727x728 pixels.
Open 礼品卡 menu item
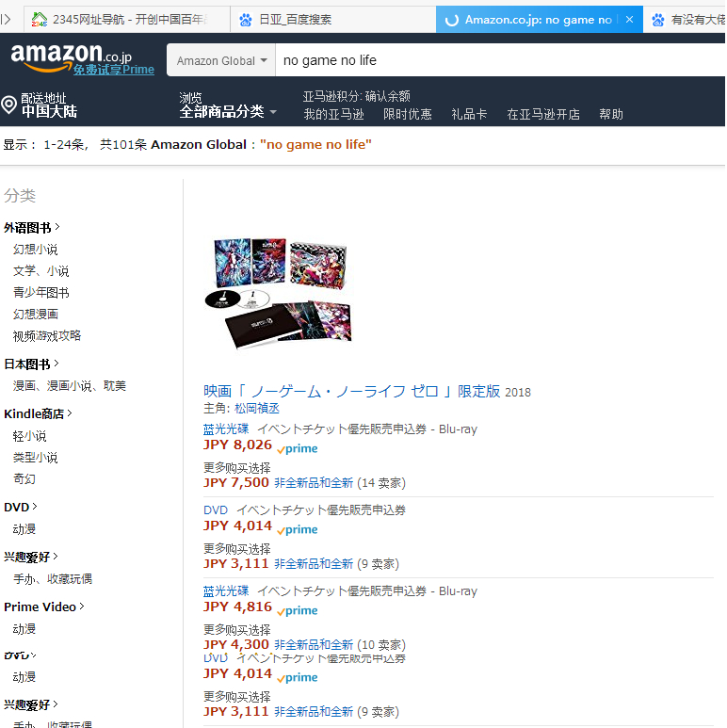pyautogui.click(x=469, y=114)
